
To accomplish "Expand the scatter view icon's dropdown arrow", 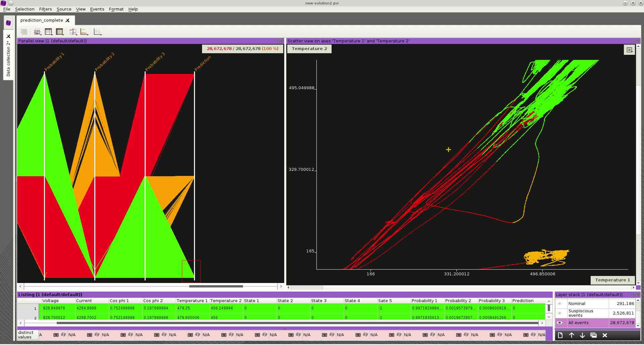I will [76, 34].
